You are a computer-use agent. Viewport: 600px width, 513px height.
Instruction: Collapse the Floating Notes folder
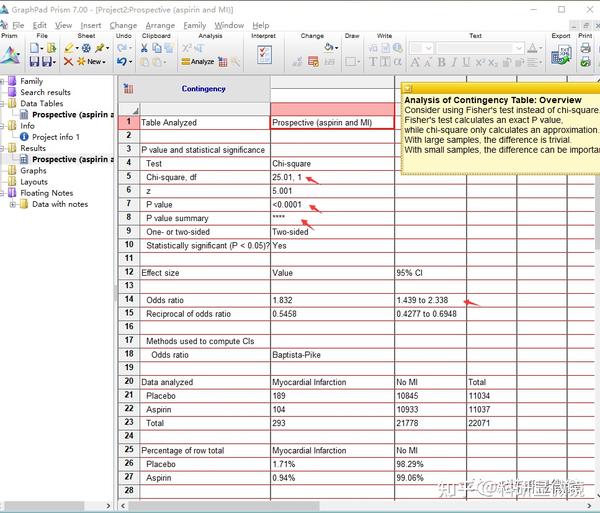click(x=2, y=193)
